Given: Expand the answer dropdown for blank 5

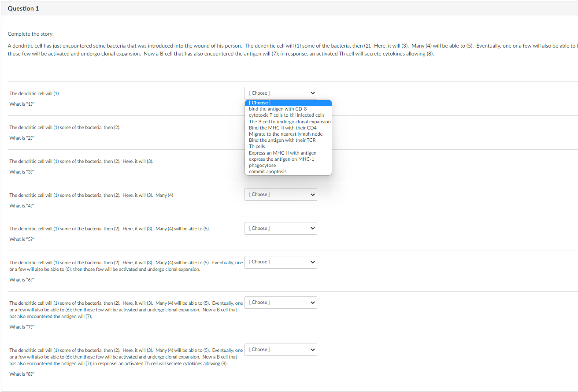Looking at the screenshot, I should (281, 228).
